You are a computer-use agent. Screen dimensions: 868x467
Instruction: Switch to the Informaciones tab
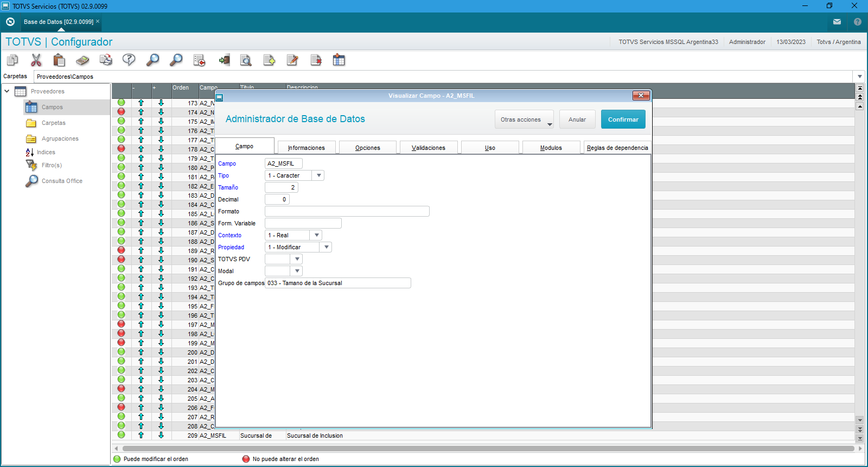point(307,148)
